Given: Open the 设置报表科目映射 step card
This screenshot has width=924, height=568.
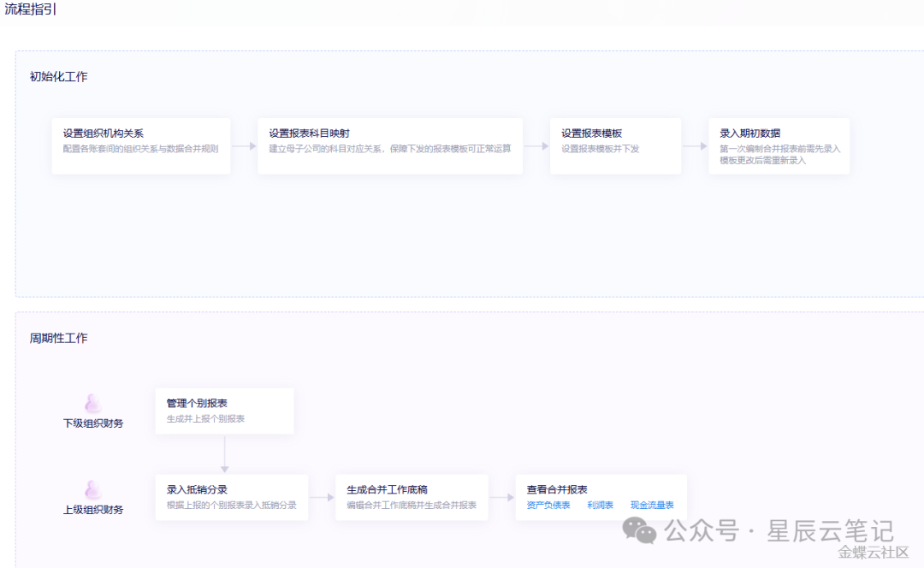Looking at the screenshot, I should (x=389, y=146).
